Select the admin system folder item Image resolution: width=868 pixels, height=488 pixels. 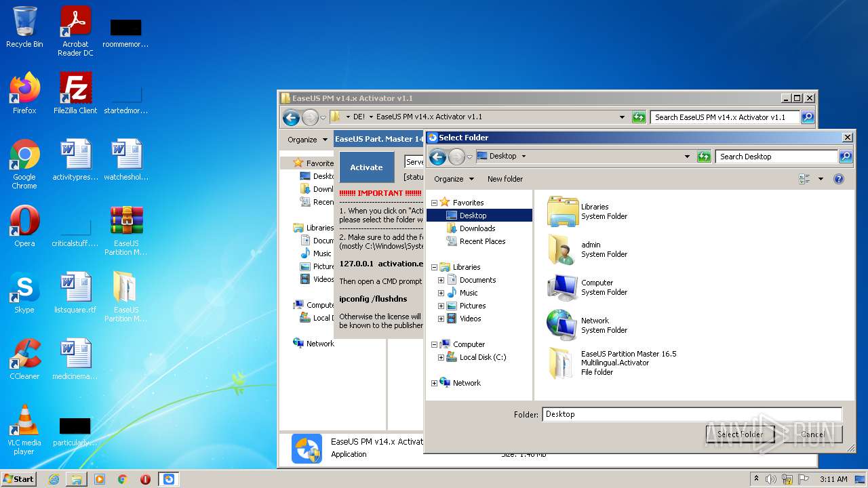[x=587, y=249]
